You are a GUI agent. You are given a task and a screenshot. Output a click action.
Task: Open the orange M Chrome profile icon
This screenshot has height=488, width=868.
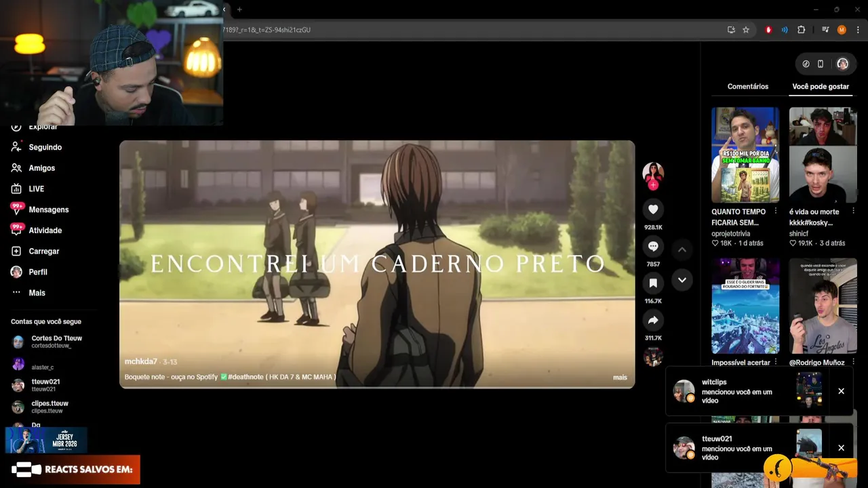[x=842, y=30]
